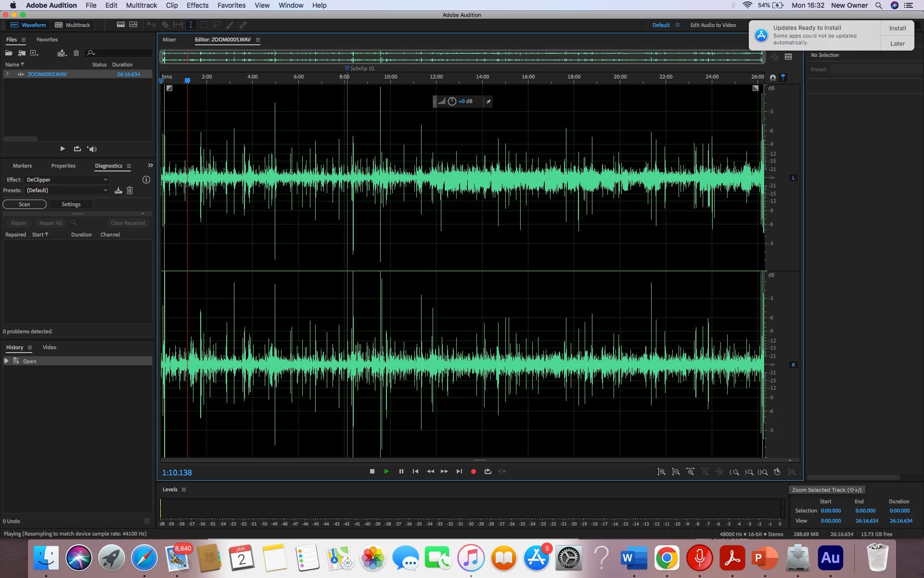The width and height of the screenshot is (924, 578).
Task: Toggle Loop Playback in the transport bar
Action: pyautogui.click(x=488, y=472)
